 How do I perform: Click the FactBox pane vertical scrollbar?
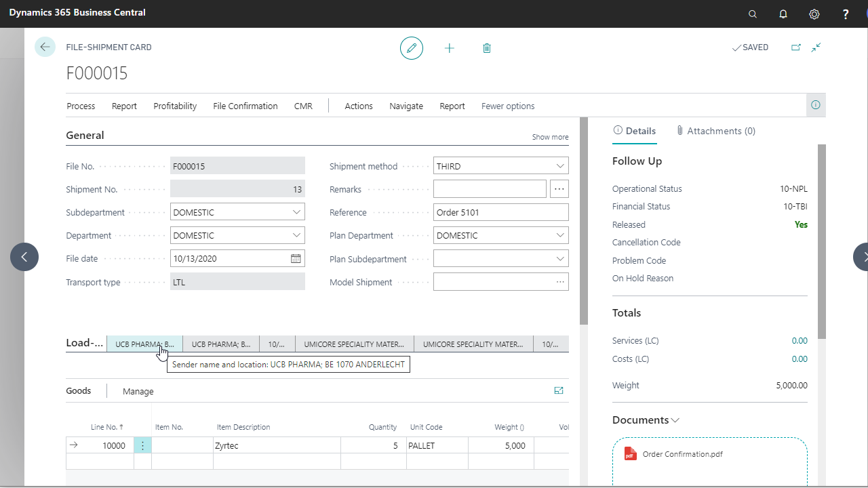pos(822,241)
